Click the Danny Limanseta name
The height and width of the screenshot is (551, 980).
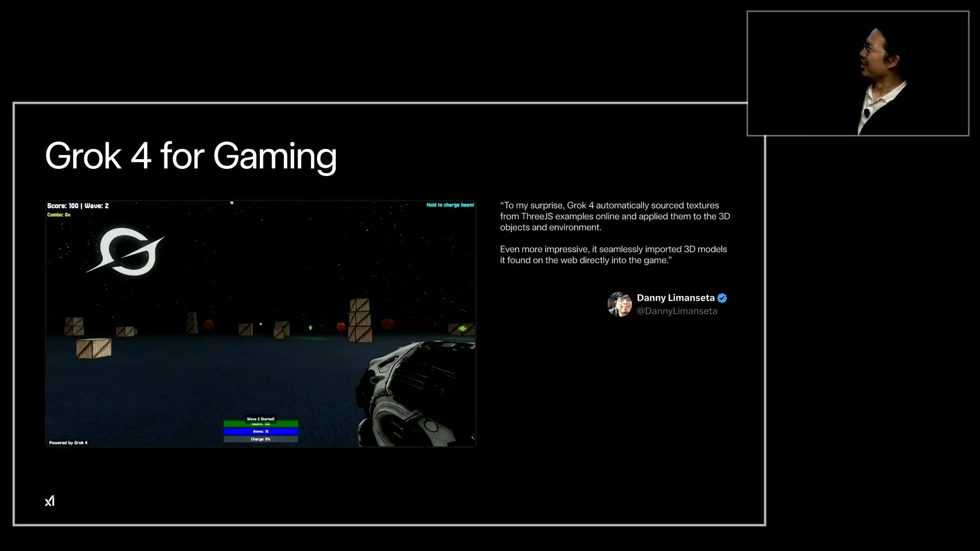675,298
